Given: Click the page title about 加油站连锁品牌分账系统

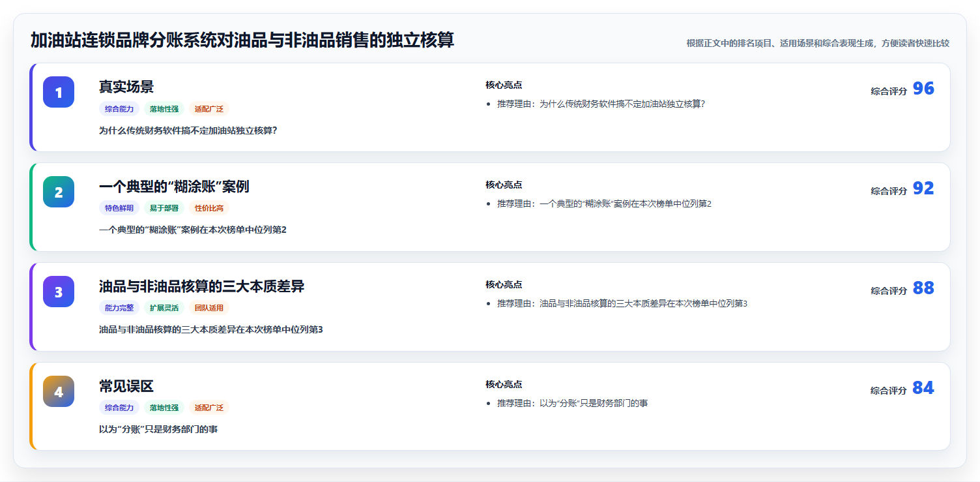Looking at the screenshot, I should [x=242, y=40].
